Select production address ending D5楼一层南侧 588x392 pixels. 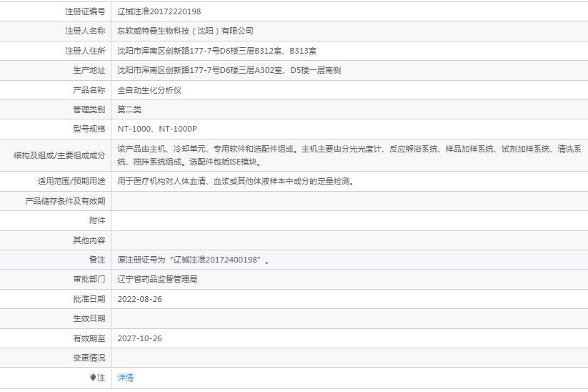click(229, 70)
